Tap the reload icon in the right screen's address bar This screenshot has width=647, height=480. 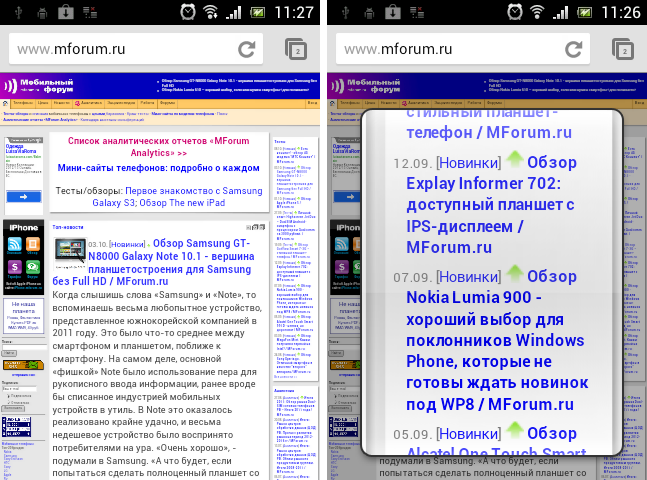[573, 49]
